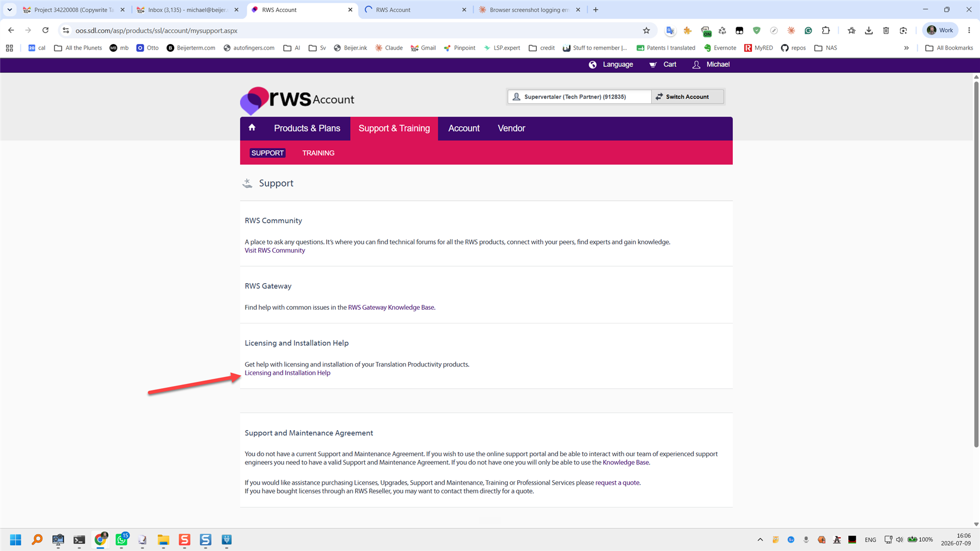Reload the page

46,30
